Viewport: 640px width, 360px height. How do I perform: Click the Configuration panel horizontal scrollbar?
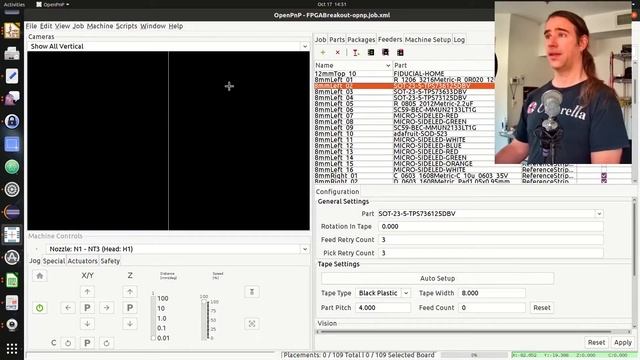point(465,332)
